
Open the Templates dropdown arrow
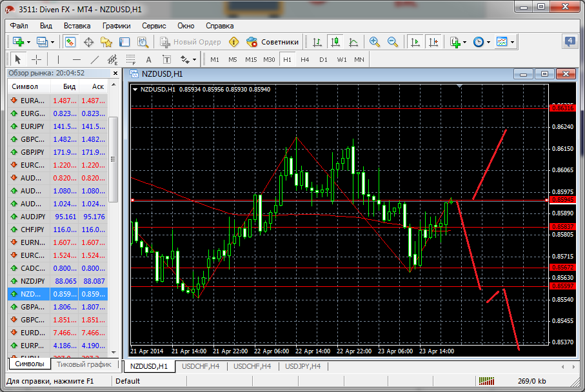coord(512,42)
